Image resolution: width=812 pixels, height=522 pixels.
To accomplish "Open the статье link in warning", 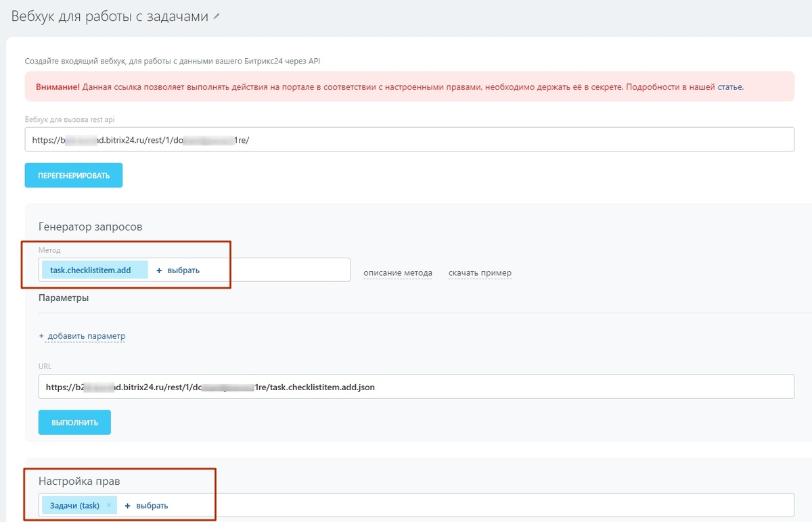I will tap(729, 87).
